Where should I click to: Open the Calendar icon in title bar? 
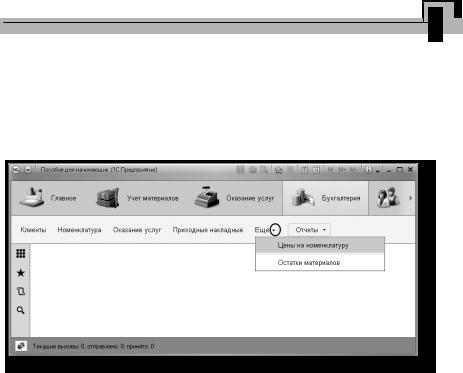(x=316, y=170)
